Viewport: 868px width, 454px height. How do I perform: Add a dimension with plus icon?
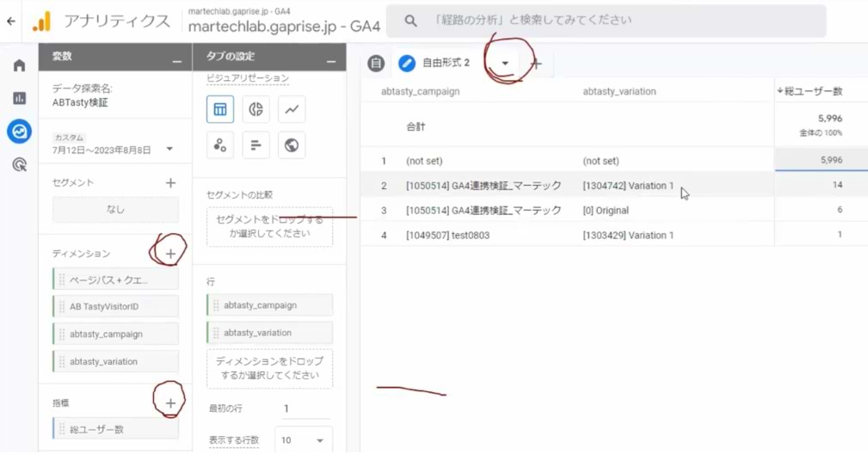coord(170,254)
